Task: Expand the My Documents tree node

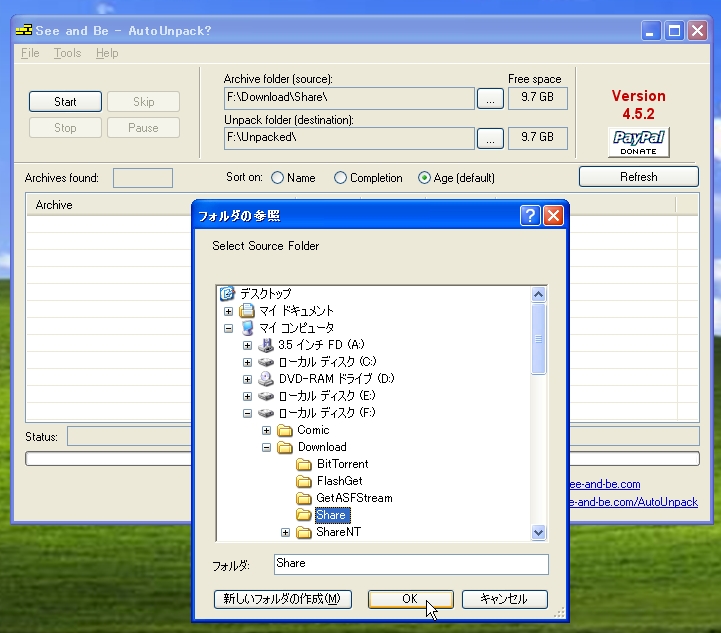Action: pyautogui.click(x=228, y=311)
